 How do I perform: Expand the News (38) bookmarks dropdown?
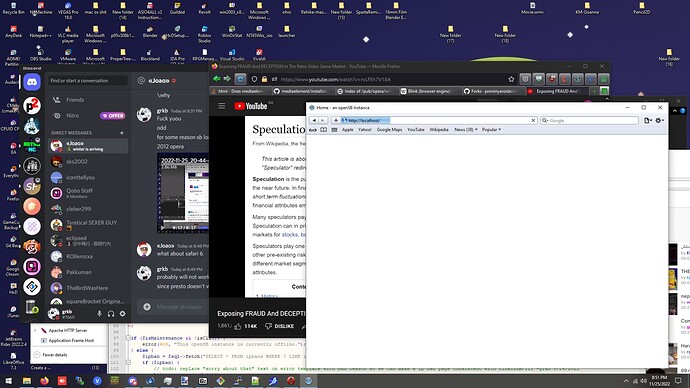(466, 130)
